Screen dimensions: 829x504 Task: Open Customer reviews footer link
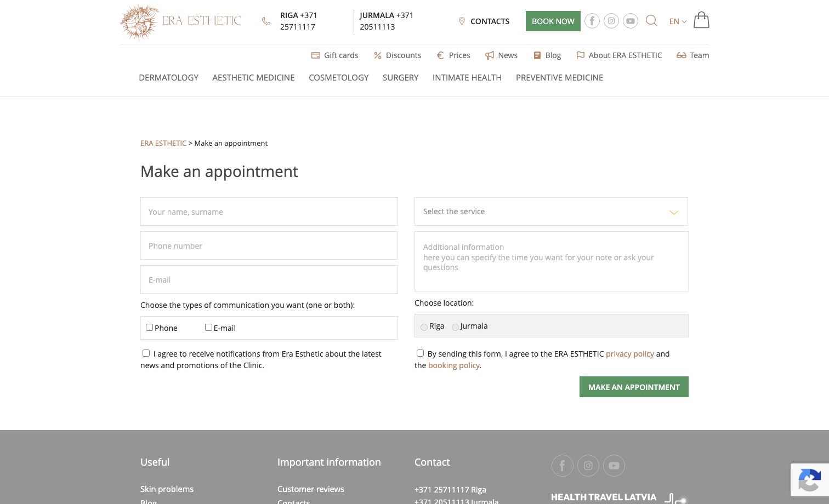(311, 489)
